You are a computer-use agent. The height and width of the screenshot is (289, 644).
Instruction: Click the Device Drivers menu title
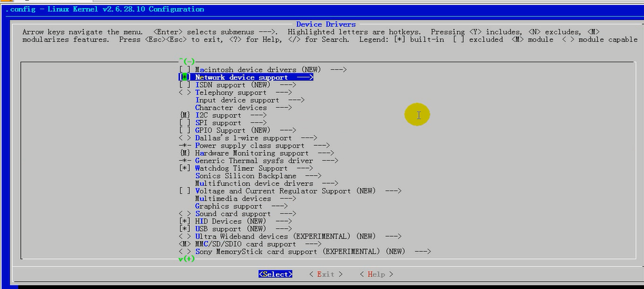coord(325,25)
